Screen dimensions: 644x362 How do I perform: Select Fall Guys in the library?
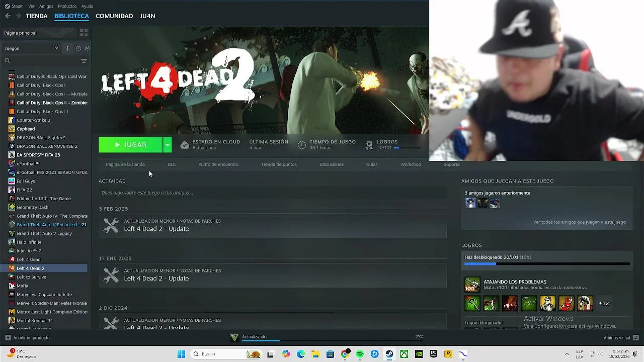(x=26, y=181)
